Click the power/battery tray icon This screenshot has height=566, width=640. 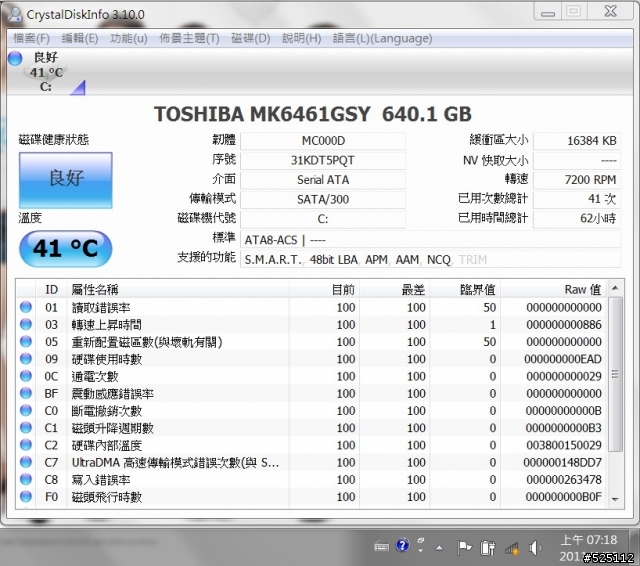(487, 548)
